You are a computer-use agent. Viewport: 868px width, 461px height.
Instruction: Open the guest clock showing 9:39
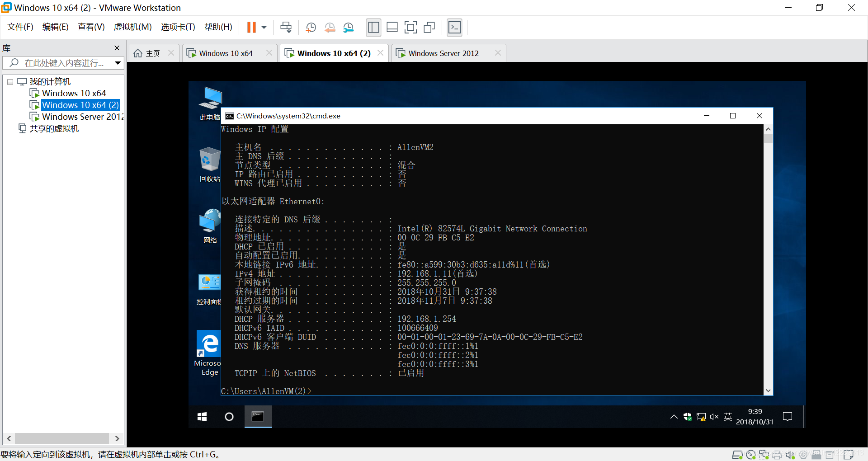tap(755, 417)
